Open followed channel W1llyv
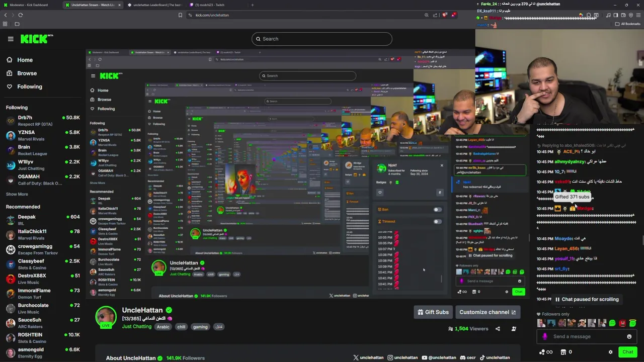The width and height of the screenshot is (644, 362). pos(43,165)
